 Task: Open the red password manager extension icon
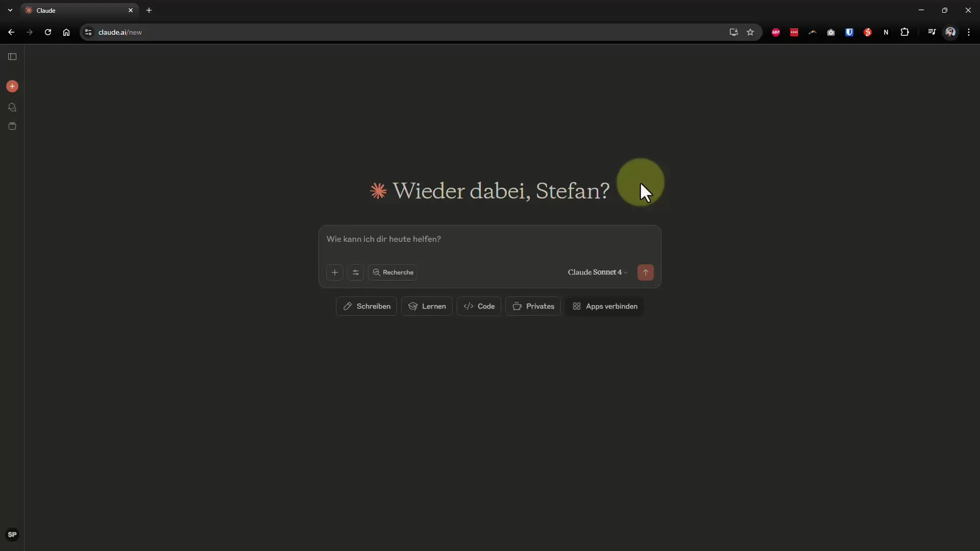794,32
